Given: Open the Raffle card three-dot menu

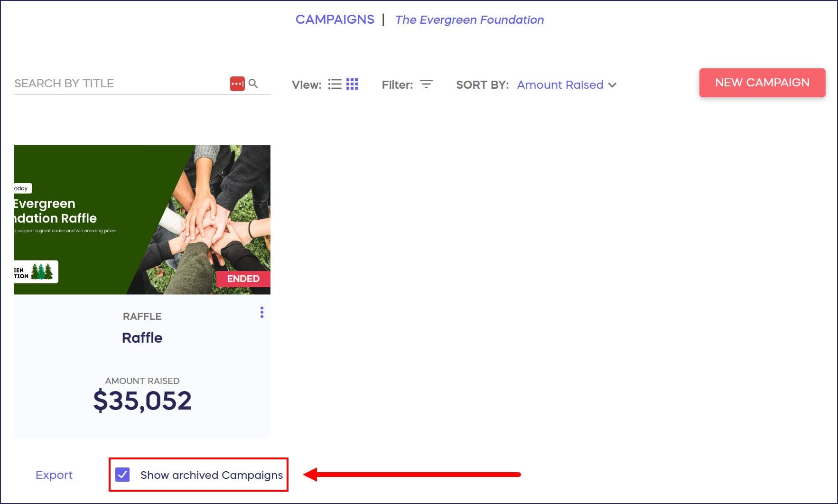Looking at the screenshot, I should [262, 312].
